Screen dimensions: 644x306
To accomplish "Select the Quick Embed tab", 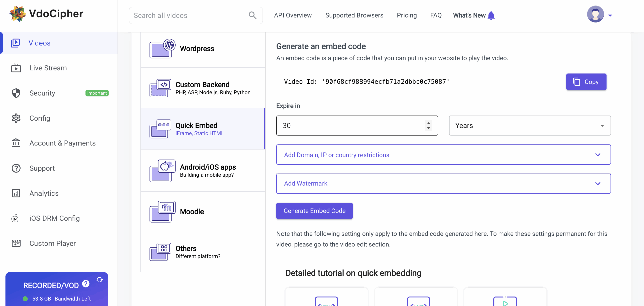I will pyautogui.click(x=203, y=129).
